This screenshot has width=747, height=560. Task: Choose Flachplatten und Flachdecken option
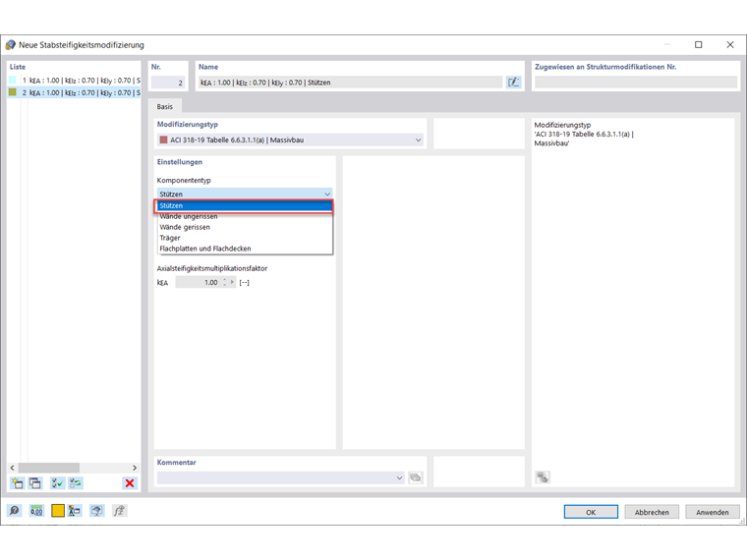pyautogui.click(x=245, y=249)
